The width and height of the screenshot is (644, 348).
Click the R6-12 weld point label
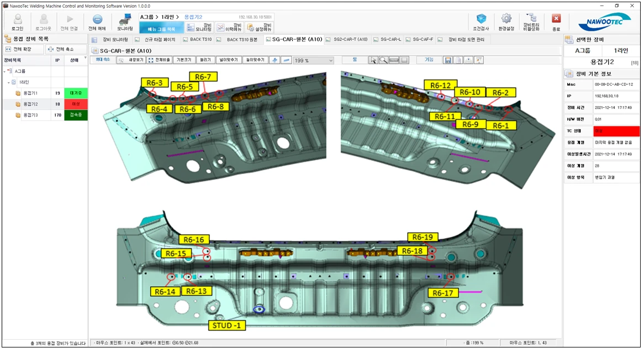click(x=440, y=86)
